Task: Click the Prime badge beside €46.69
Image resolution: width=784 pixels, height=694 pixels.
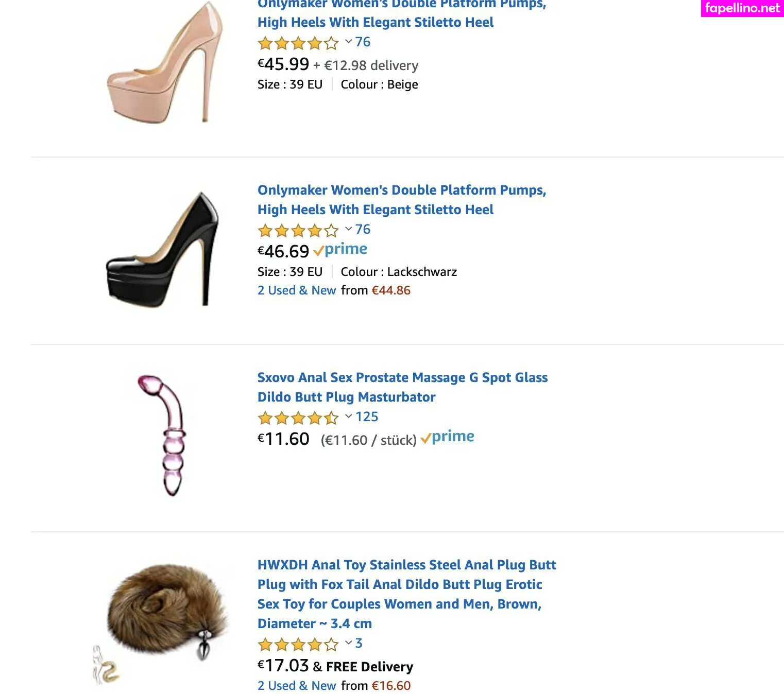Action: (340, 250)
